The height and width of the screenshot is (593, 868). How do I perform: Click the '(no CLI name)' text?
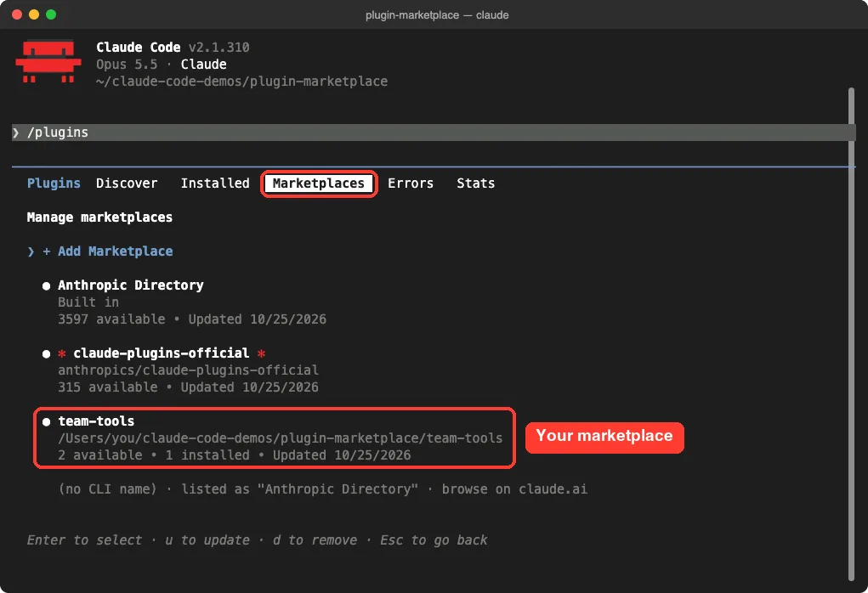[x=107, y=489]
